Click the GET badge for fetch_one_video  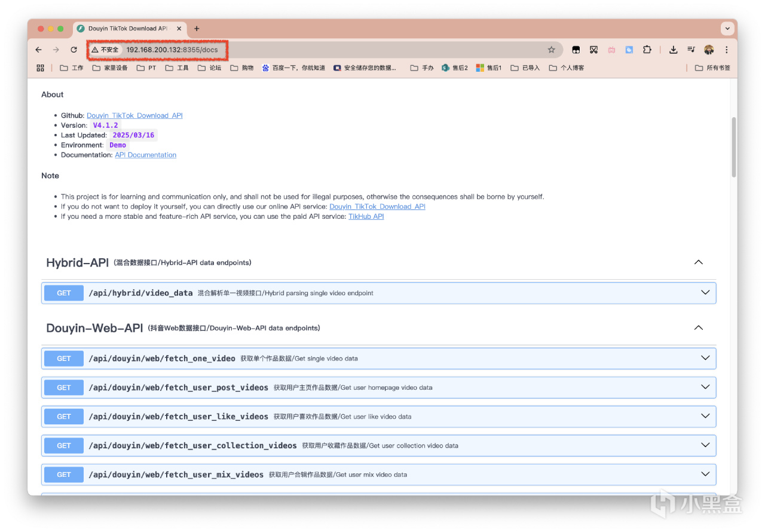64,359
